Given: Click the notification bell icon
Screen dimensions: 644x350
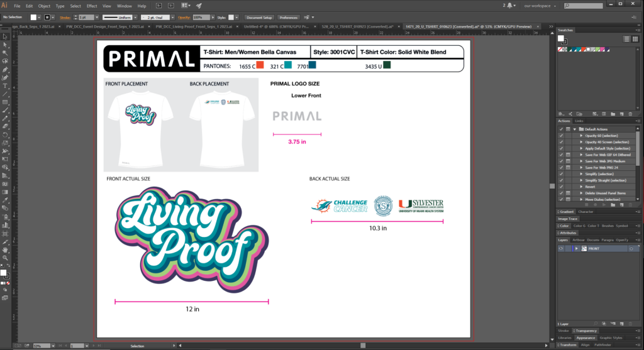Looking at the screenshot, I should click(x=509, y=6).
